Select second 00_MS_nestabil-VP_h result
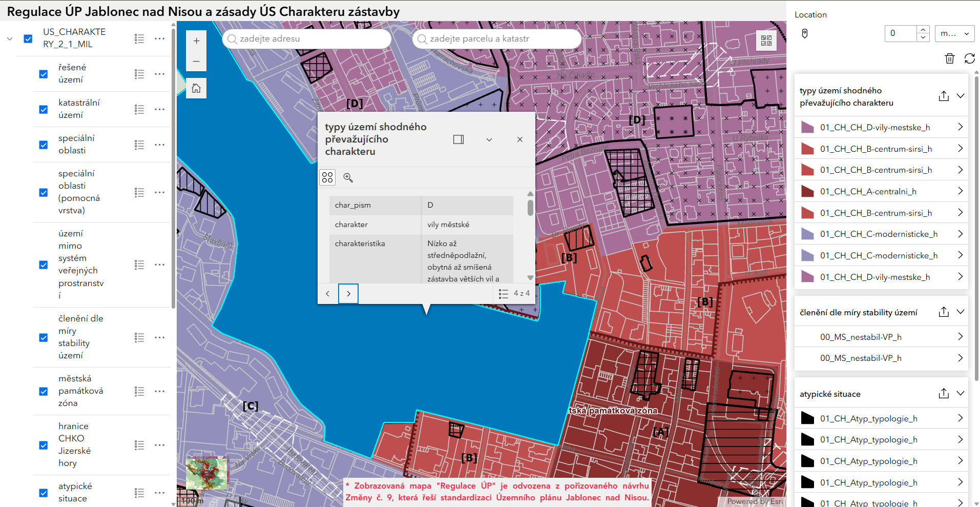Image resolution: width=980 pixels, height=507 pixels. click(x=881, y=358)
